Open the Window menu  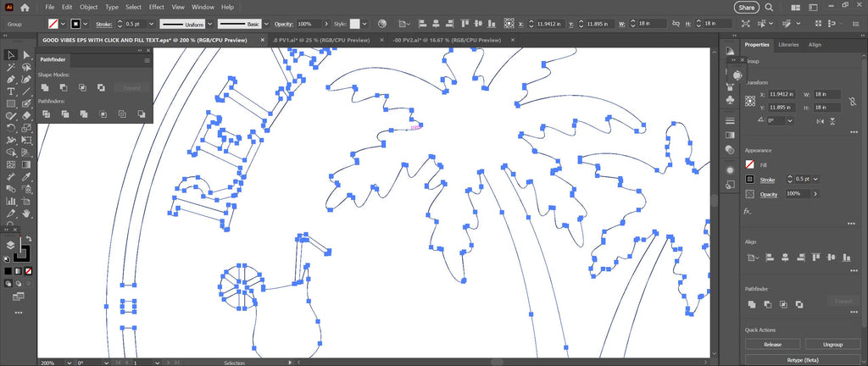[203, 7]
